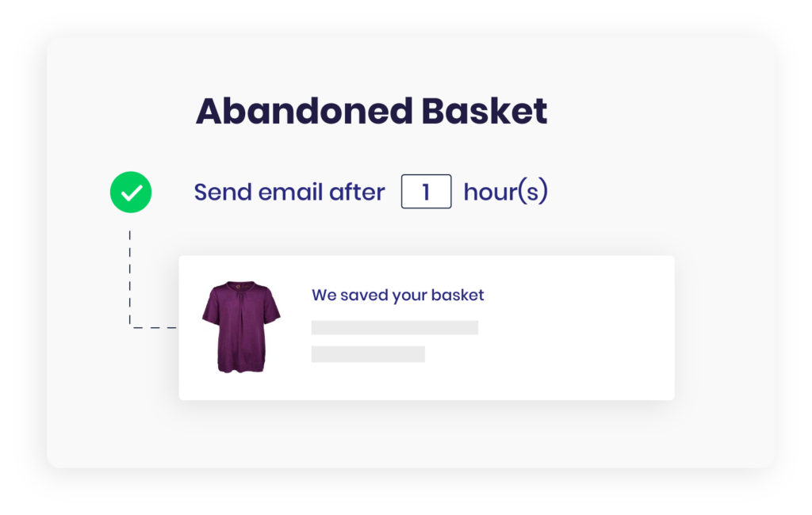Click the collar of the purple shirt

[x=241, y=286]
